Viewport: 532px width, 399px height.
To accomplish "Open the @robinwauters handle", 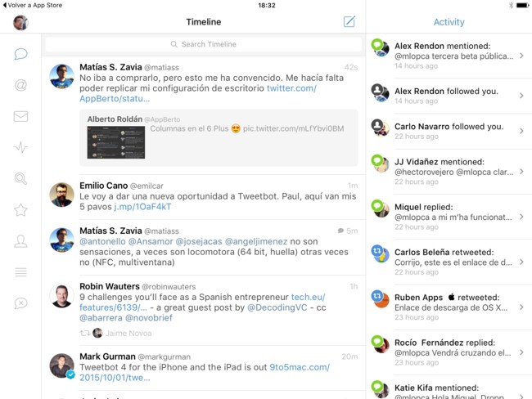I will click(x=169, y=287).
